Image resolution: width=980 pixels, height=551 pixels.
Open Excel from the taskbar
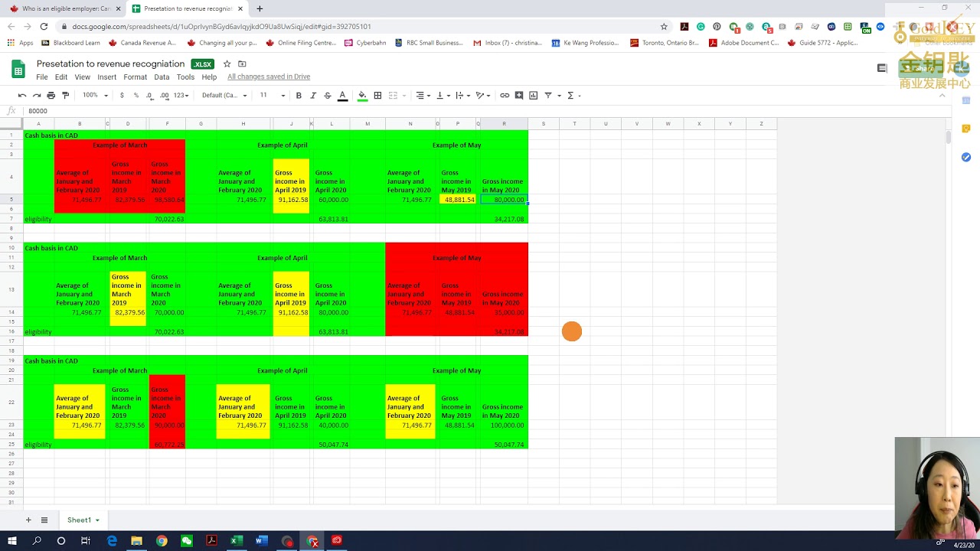237,541
